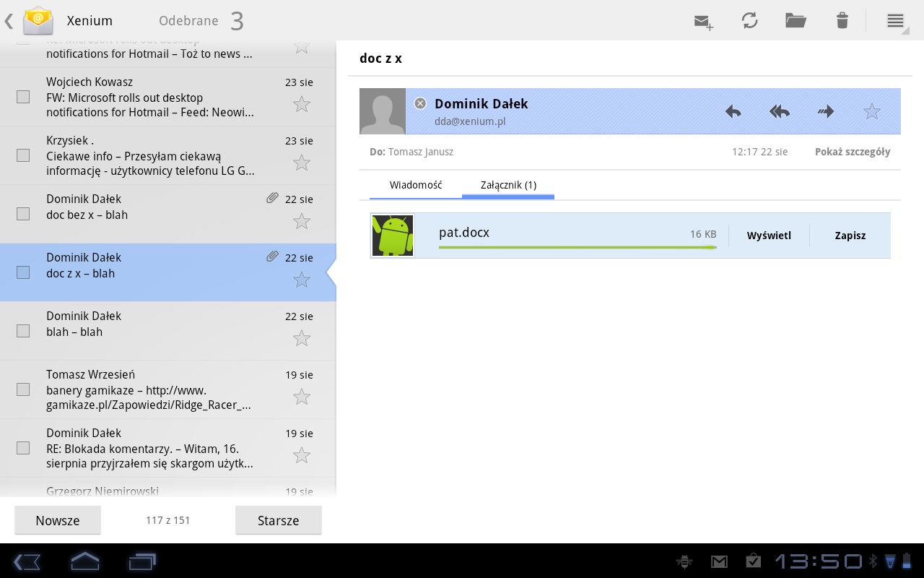Image resolution: width=924 pixels, height=578 pixels.
Task: Open the overflow menu icon
Action: (x=895, y=21)
